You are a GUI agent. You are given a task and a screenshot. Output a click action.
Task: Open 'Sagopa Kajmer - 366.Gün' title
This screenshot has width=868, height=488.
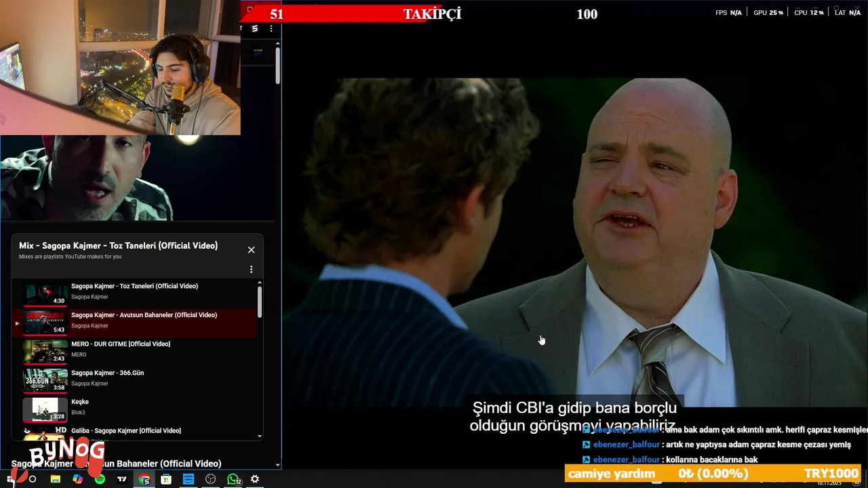tap(107, 373)
